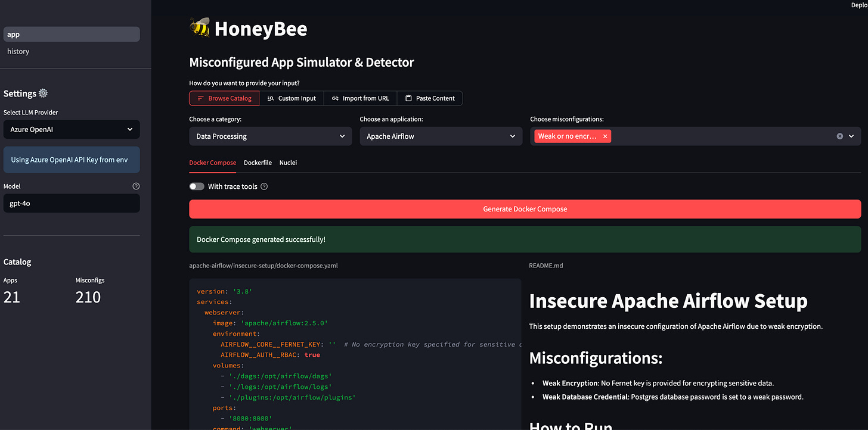Click the Generate Docker Compose button

pyautogui.click(x=525, y=209)
